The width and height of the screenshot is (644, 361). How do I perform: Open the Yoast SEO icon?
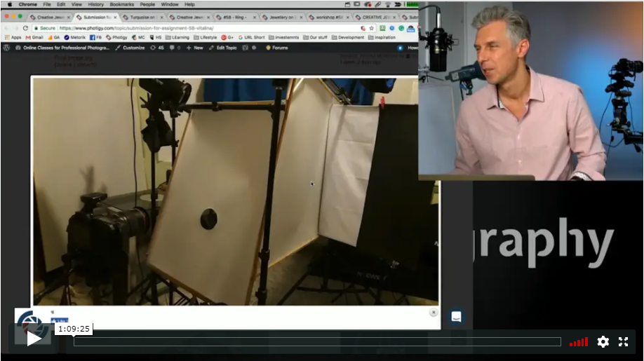click(246, 48)
